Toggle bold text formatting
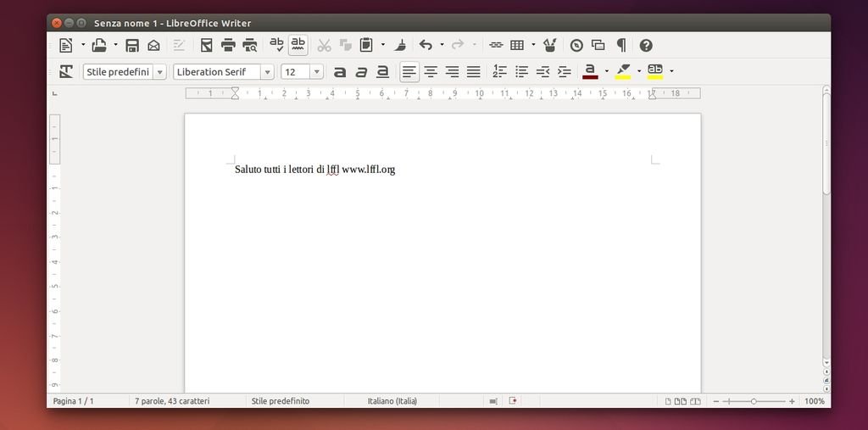The width and height of the screenshot is (868, 430). [340, 72]
